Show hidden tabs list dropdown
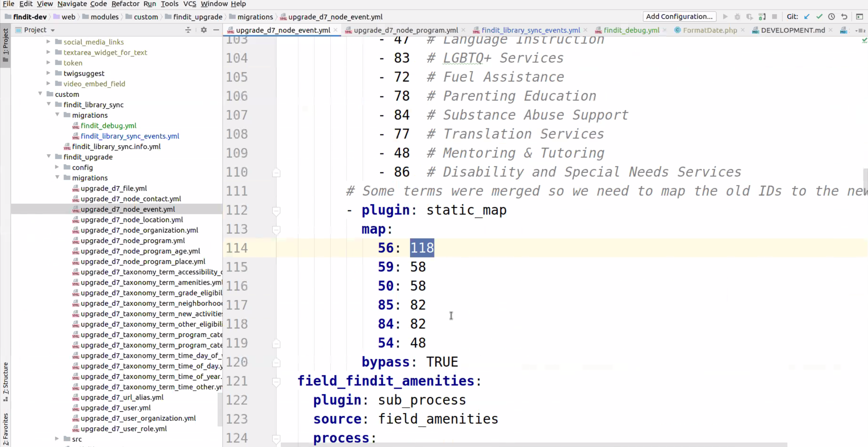868x447 pixels. pos(860,30)
